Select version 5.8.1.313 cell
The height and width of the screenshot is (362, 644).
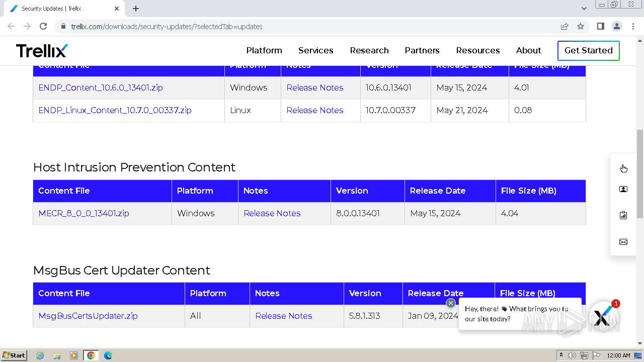(x=373, y=316)
